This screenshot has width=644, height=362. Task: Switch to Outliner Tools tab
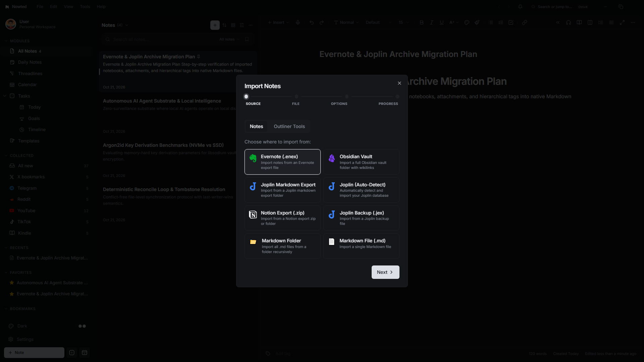(289, 126)
